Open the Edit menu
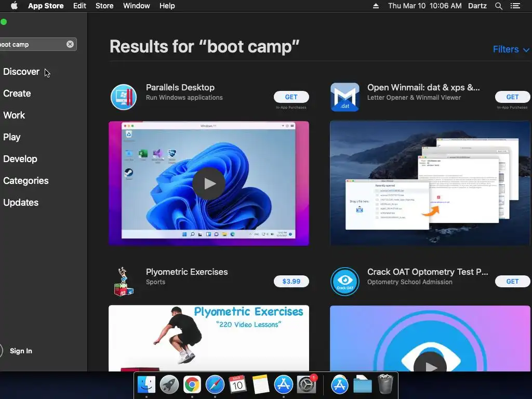The height and width of the screenshot is (399, 532). click(79, 6)
